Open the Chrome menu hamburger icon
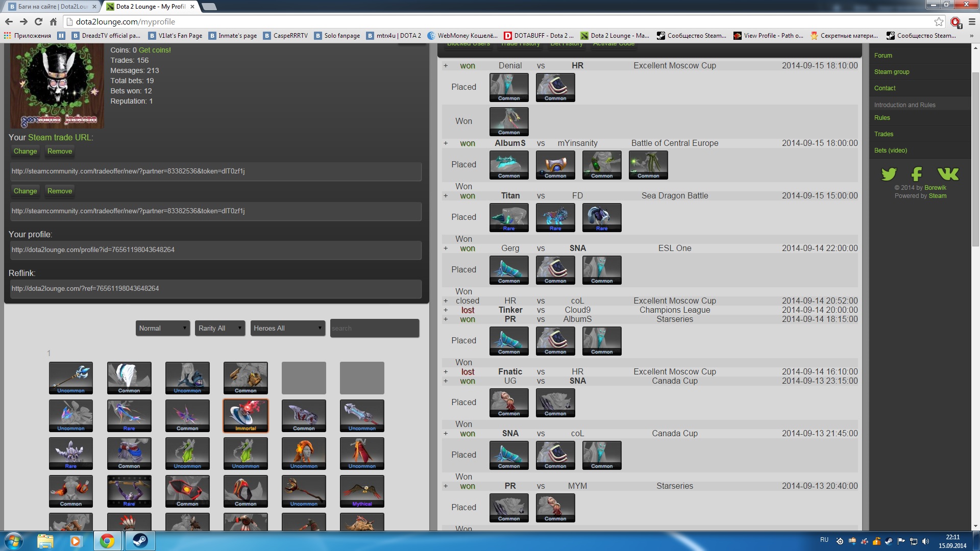Viewport: 980px width, 551px height. point(972,21)
